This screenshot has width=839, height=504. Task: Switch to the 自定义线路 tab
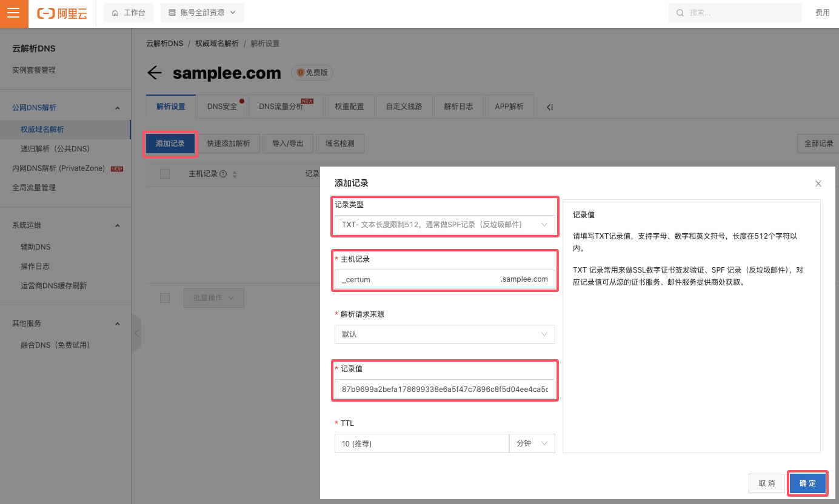tap(404, 107)
